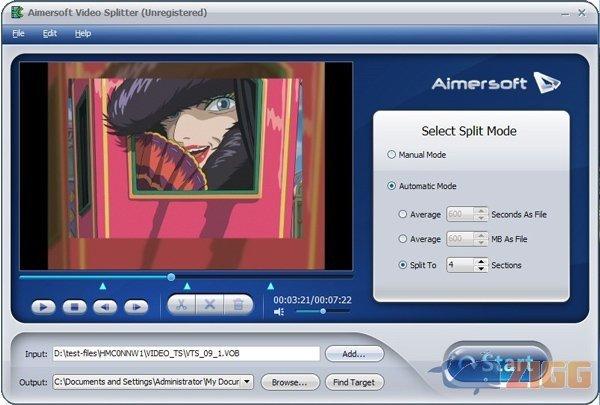600x405 pixels.
Task: Click the app icon in title bar
Action: click(17, 13)
